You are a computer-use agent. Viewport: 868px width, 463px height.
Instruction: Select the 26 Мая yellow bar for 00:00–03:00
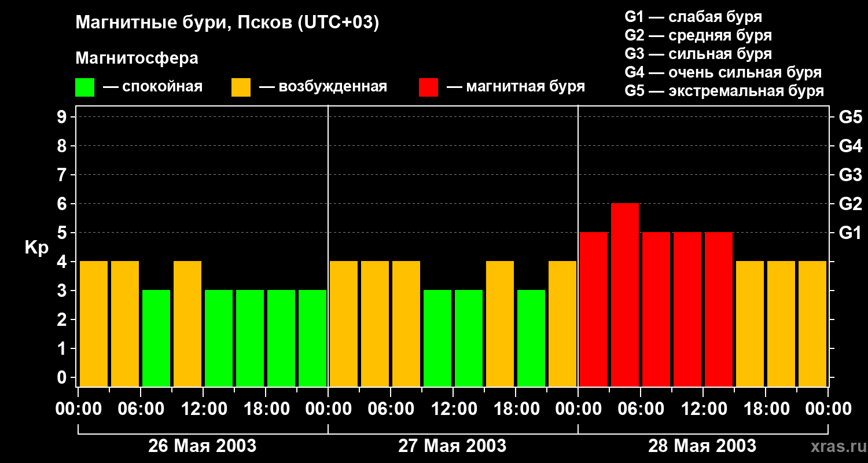pyautogui.click(x=94, y=324)
